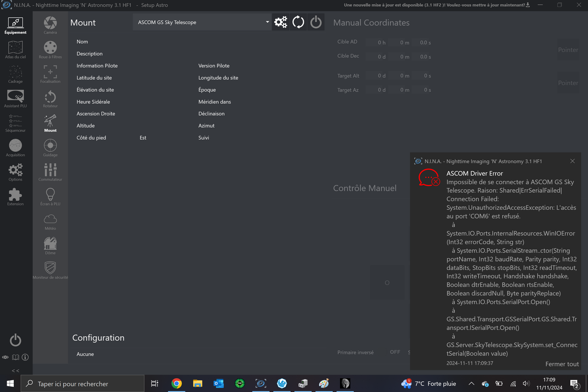
Task: Click the Cible Dec degrees field
Action: 377,56
